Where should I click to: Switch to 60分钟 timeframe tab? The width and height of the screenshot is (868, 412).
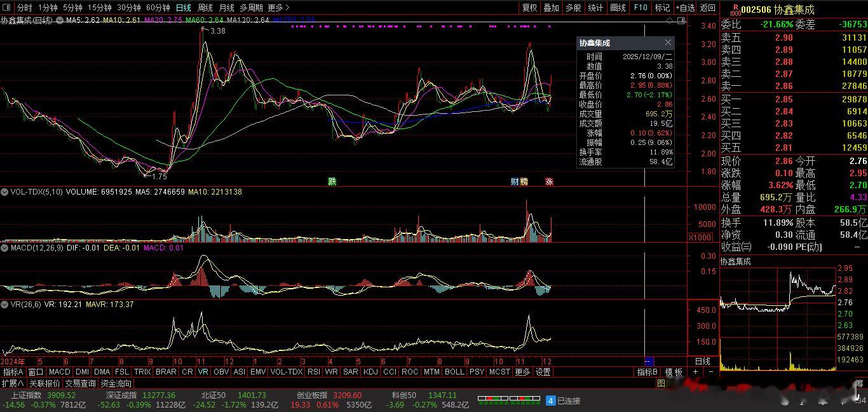(158, 8)
